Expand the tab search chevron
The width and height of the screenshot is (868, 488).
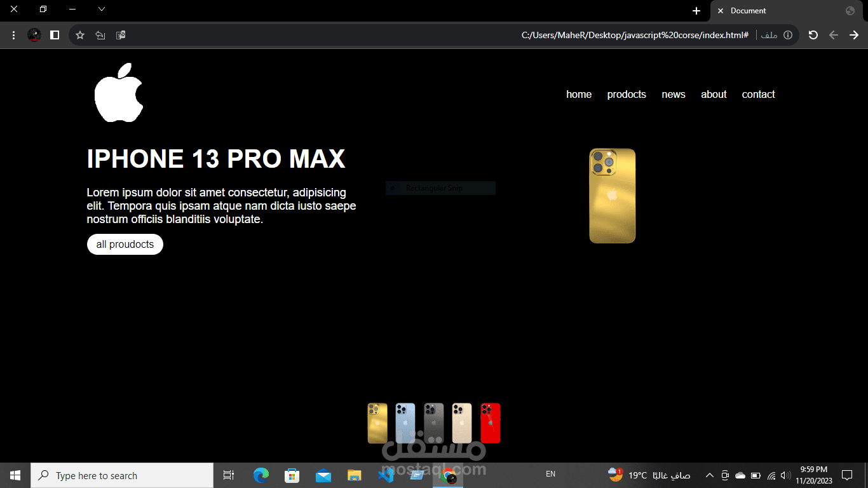(102, 9)
